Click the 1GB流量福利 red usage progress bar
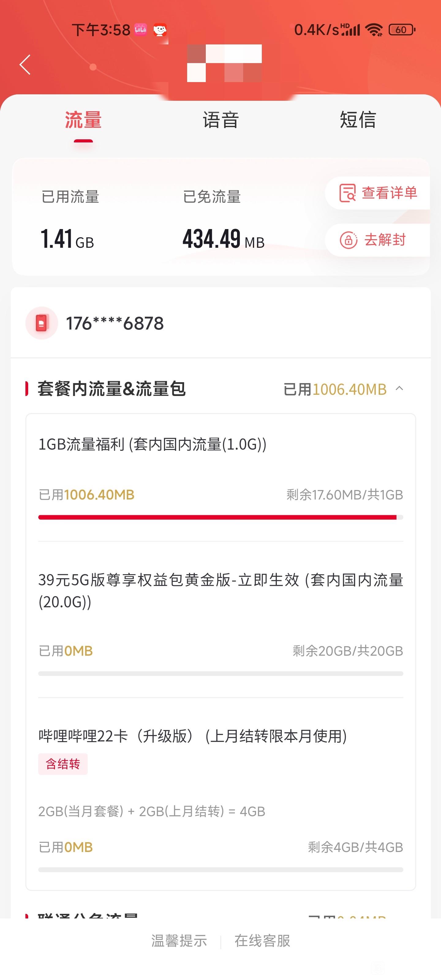 click(221, 517)
